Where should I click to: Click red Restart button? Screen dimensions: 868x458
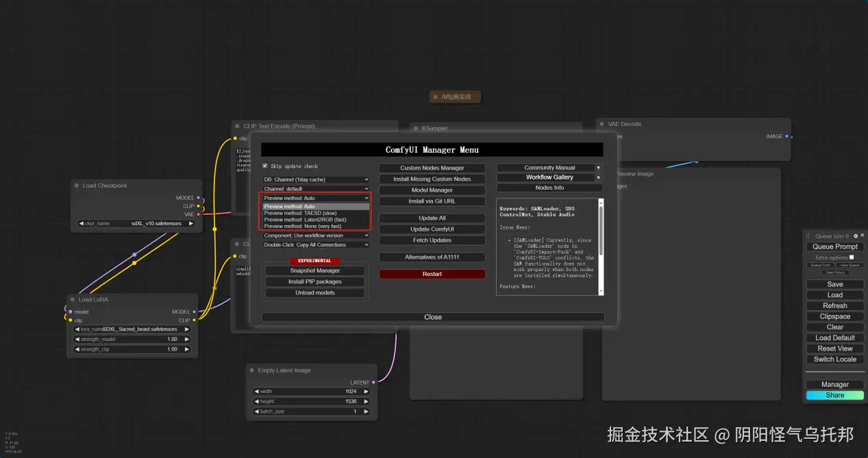tap(432, 274)
